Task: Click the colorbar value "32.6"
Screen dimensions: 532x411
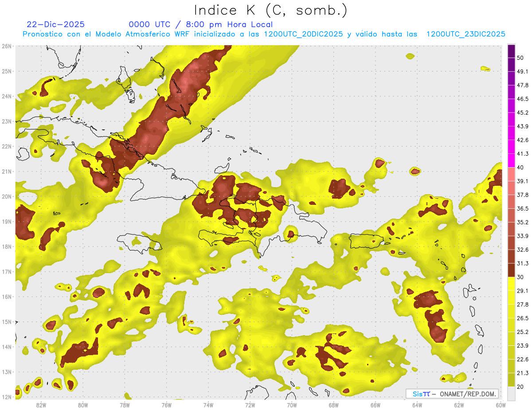Action: [523, 250]
